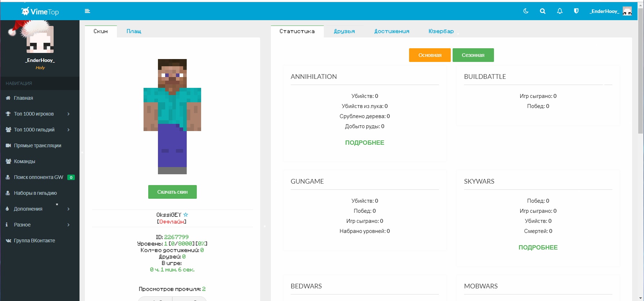
Task: Click ПОДРОБНЕЕ under SkyWars
Action: pos(538,247)
